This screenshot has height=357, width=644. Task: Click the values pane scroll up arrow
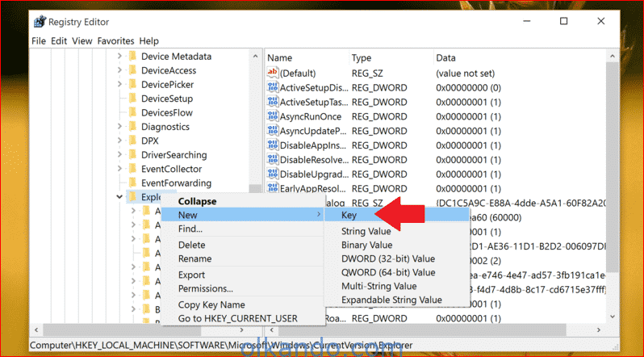tap(613, 57)
